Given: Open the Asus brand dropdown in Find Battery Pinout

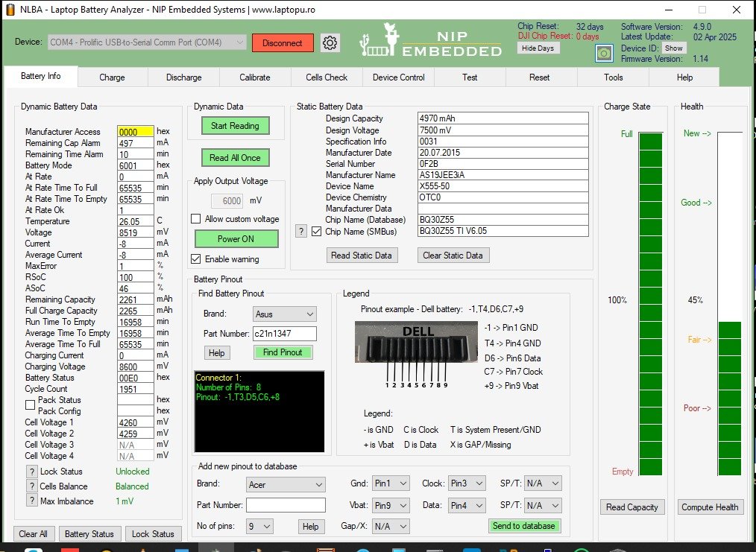Looking at the screenshot, I should [x=284, y=314].
